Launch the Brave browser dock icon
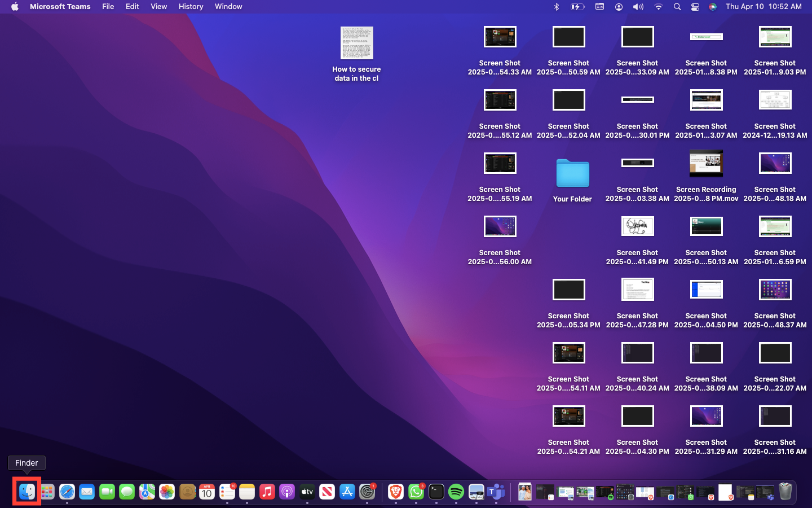This screenshot has width=812, height=508. tap(396, 492)
